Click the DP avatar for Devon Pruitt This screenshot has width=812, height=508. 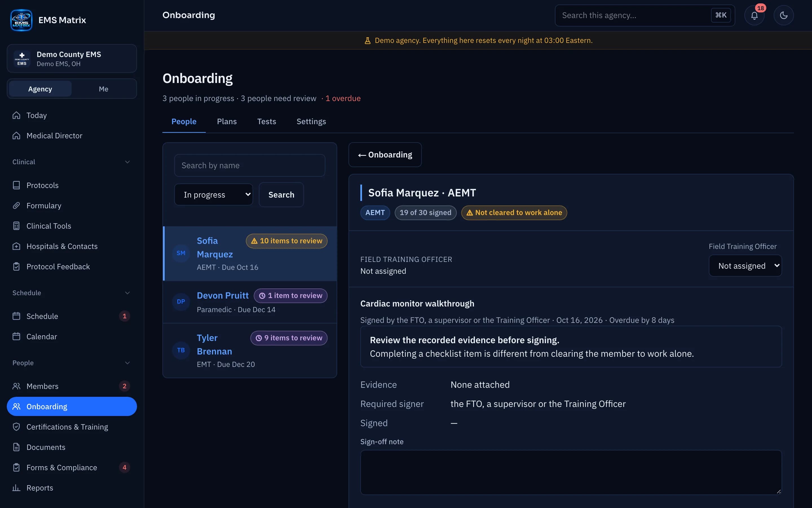[181, 302]
